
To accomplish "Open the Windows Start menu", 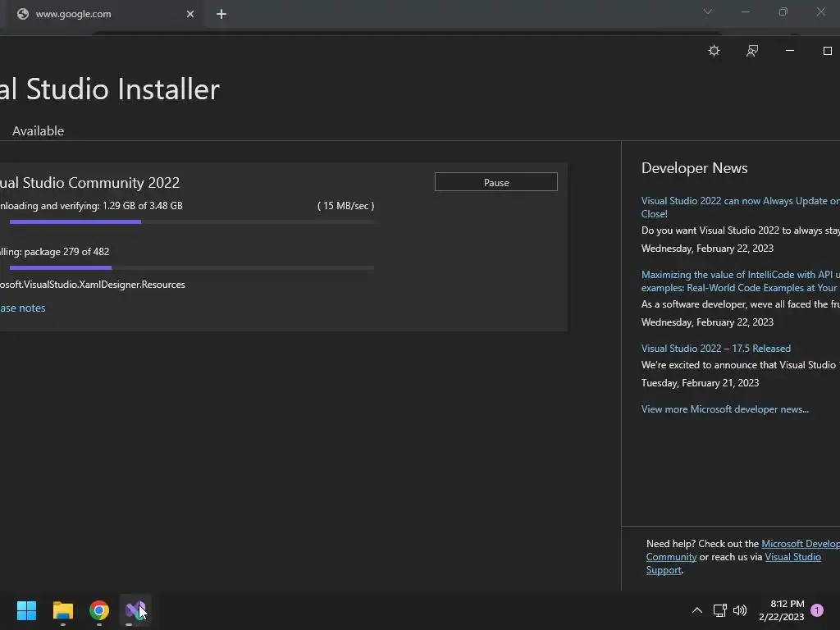I will 26,610.
